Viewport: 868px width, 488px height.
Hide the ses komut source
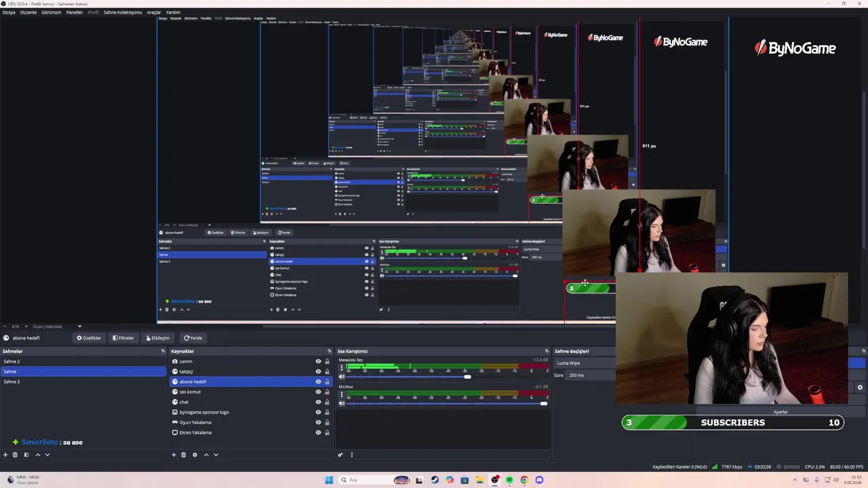(318, 392)
